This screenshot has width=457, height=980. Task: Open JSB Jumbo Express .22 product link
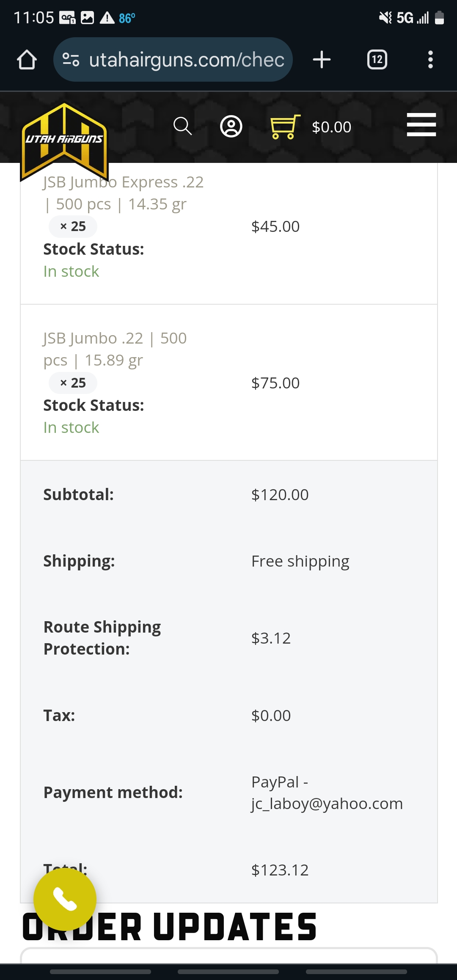123,193
